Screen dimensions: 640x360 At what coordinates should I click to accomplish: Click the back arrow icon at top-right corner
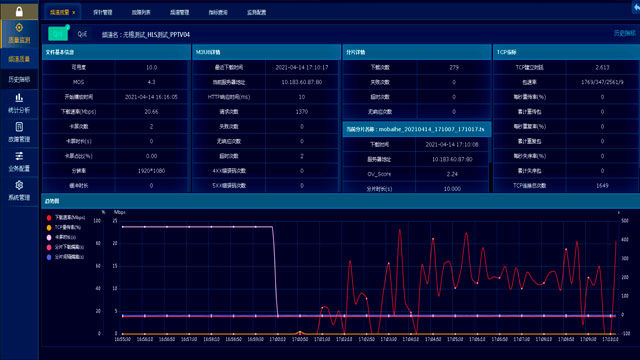(x=636, y=7)
